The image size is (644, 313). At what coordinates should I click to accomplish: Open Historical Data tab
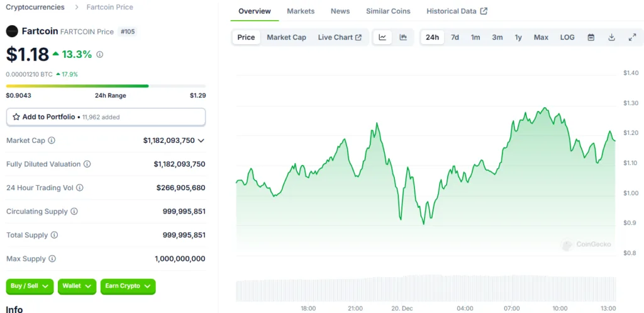(457, 11)
